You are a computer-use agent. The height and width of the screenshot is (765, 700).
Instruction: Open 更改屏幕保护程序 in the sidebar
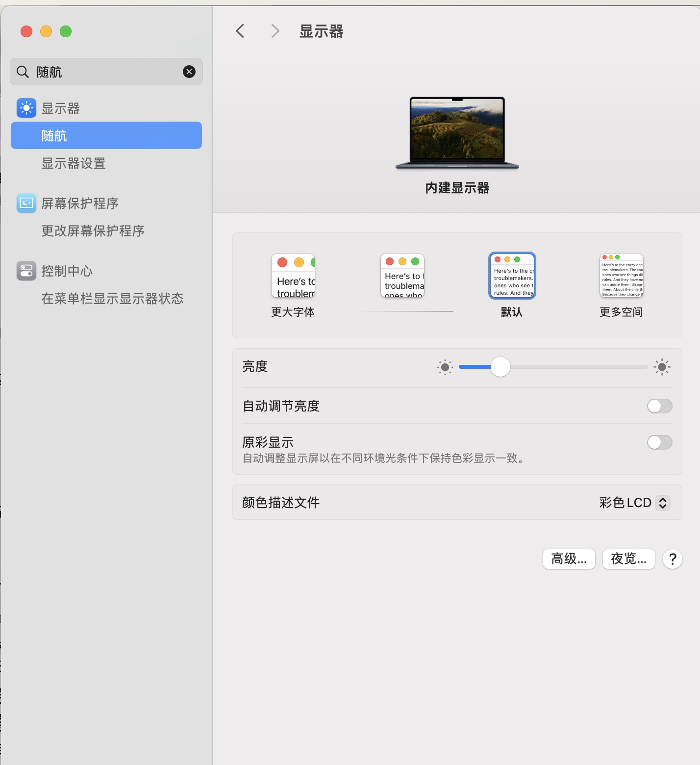click(93, 231)
